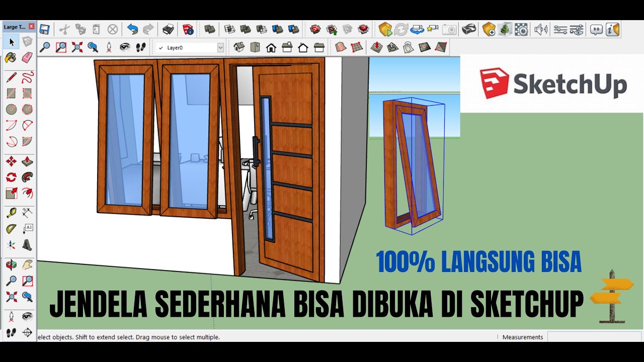This screenshot has height=362, width=644.
Task: Click the VR goggles icon
Action: click(469, 29)
